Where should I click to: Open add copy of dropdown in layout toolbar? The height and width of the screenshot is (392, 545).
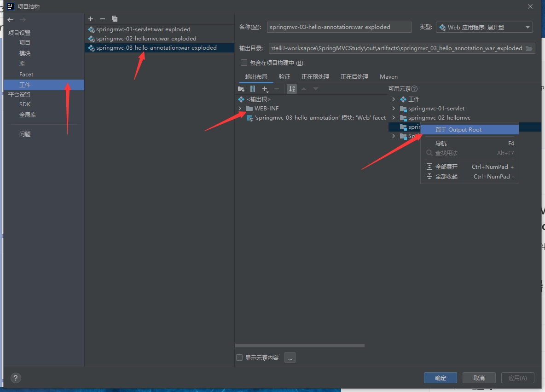pyautogui.click(x=265, y=89)
